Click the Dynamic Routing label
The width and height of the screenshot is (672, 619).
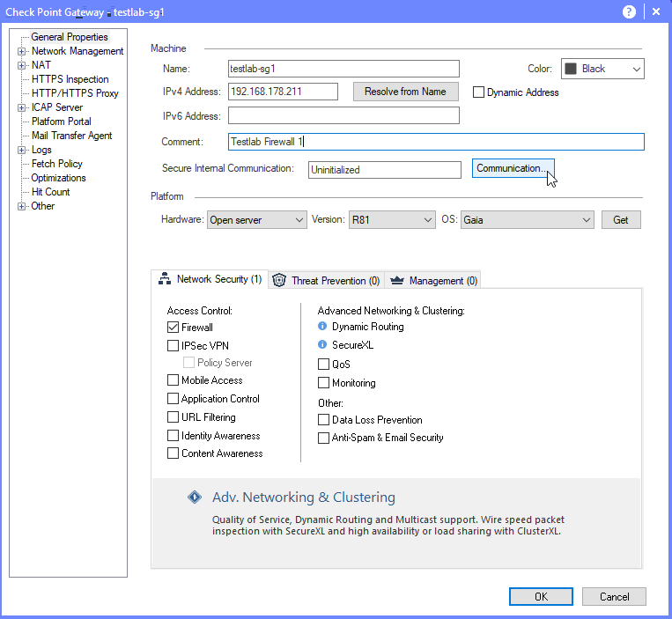(x=368, y=327)
